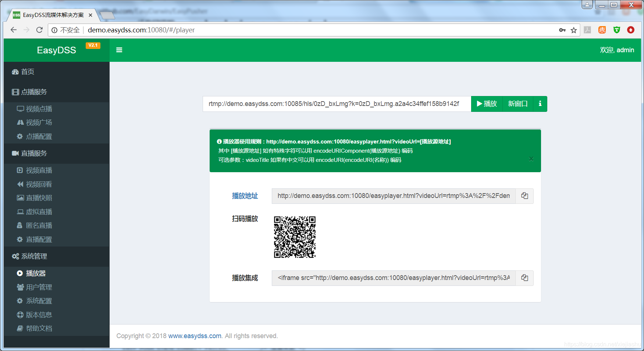Click the 播放地址 URL text field
The width and height of the screenshot is (644, 351).
[394, 196]
